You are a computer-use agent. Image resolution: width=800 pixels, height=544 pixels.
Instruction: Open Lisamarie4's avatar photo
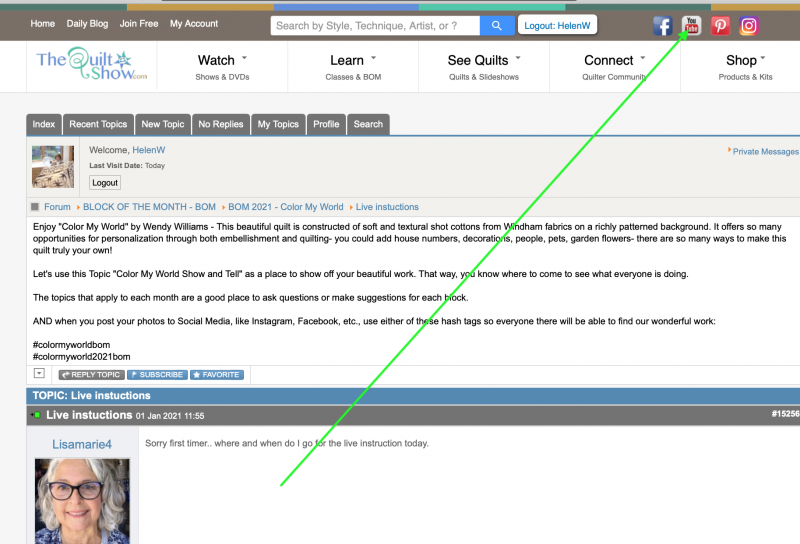[x=82, y=500]
